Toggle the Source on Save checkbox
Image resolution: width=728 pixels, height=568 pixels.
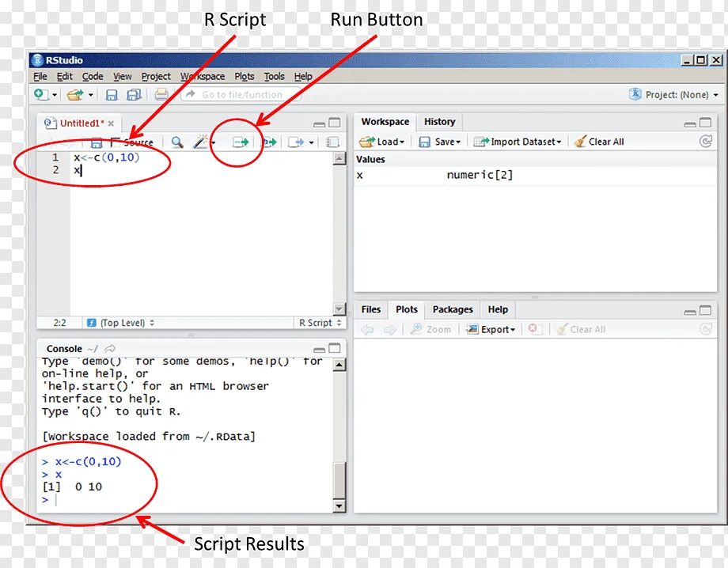[x=116, y=142]
